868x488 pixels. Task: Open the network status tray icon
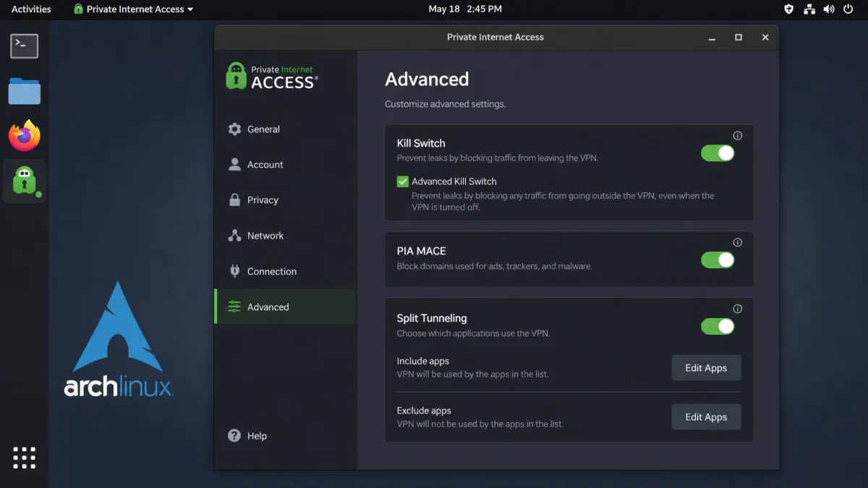click(x=809, y=9)
